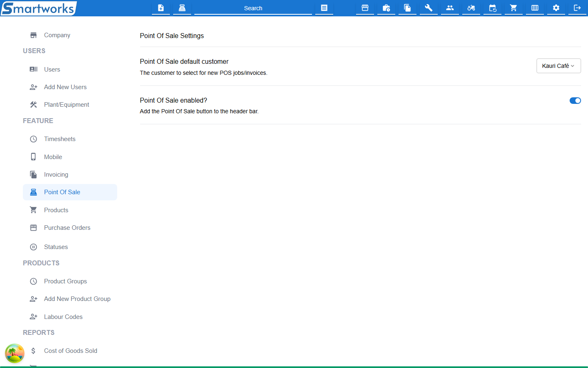The image size is (588, 368).
Task: Open the settings gear icon in header
Action: click(556, 8)
